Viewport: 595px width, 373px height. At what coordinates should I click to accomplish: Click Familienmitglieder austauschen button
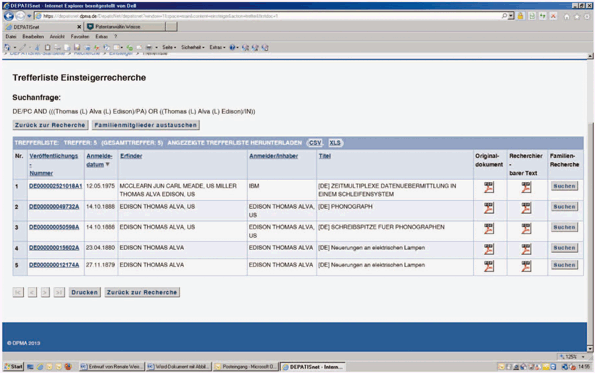click(146, 125)
